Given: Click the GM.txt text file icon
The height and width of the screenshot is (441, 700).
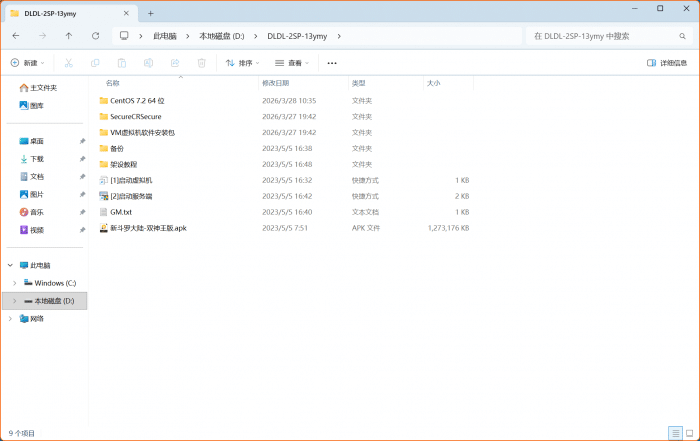Looking at the screenshot, I should [103, 212].
